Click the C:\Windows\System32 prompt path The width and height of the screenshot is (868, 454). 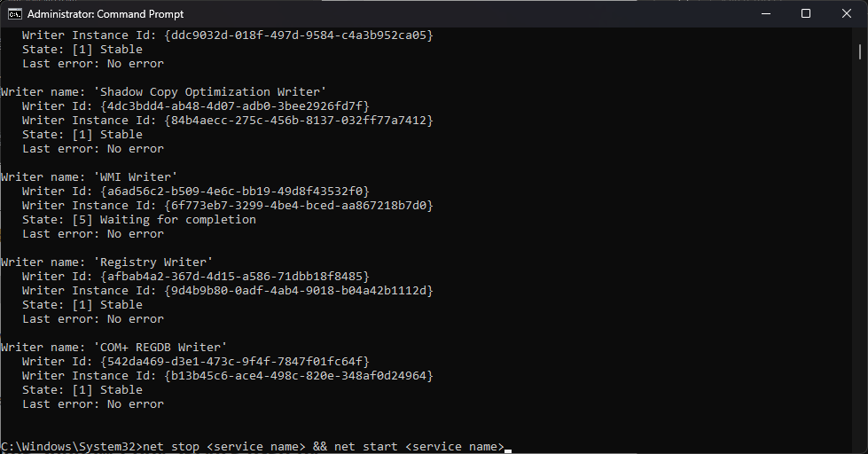tap(69, 447)
